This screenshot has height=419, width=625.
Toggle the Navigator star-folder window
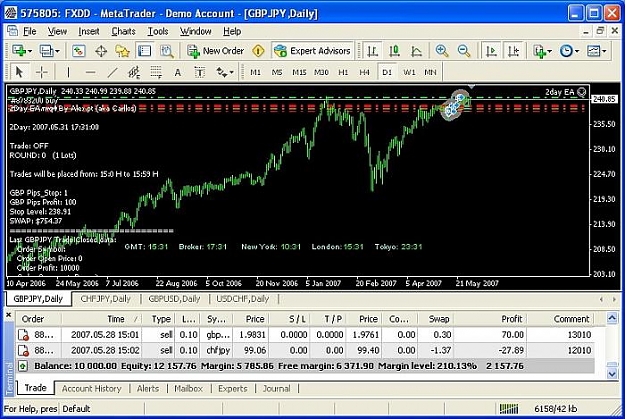(122, 51)
